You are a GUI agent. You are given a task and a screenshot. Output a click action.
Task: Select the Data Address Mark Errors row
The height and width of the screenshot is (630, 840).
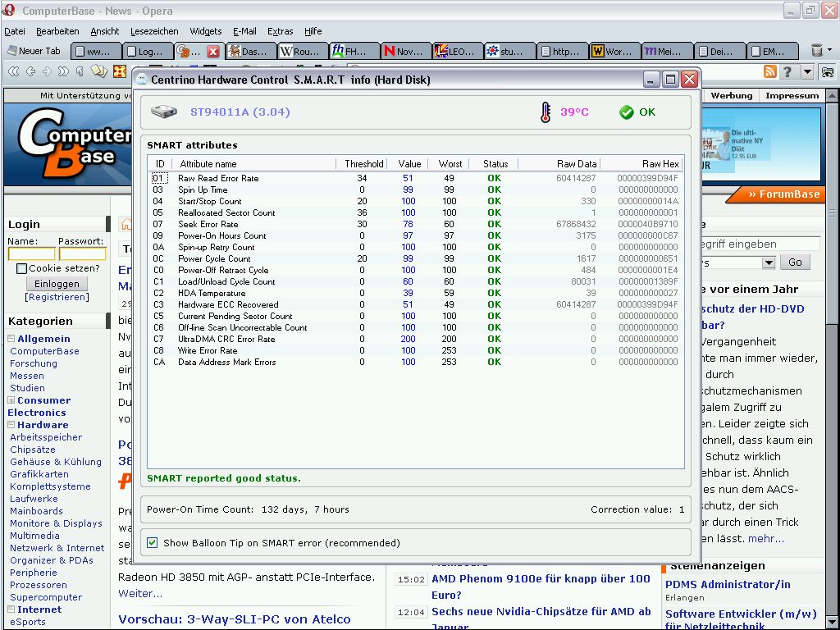coord(416,362)
